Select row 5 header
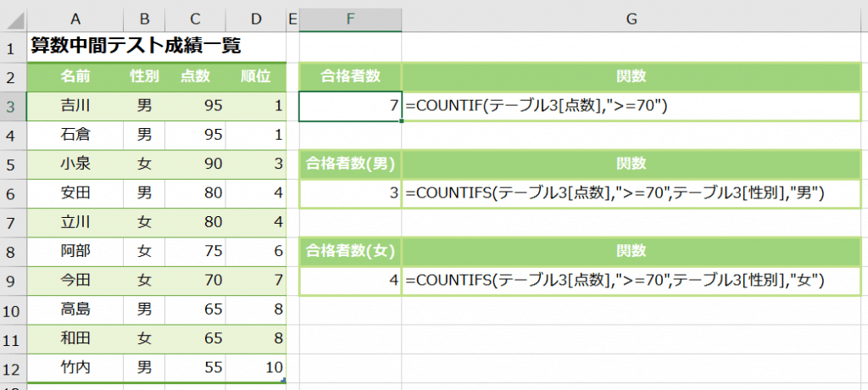 pyautogui.click(x=13, y=164)
